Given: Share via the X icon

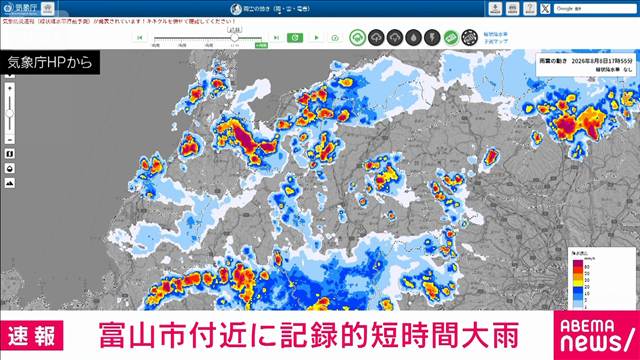Looking at the screenshot, I should [545, 9].
